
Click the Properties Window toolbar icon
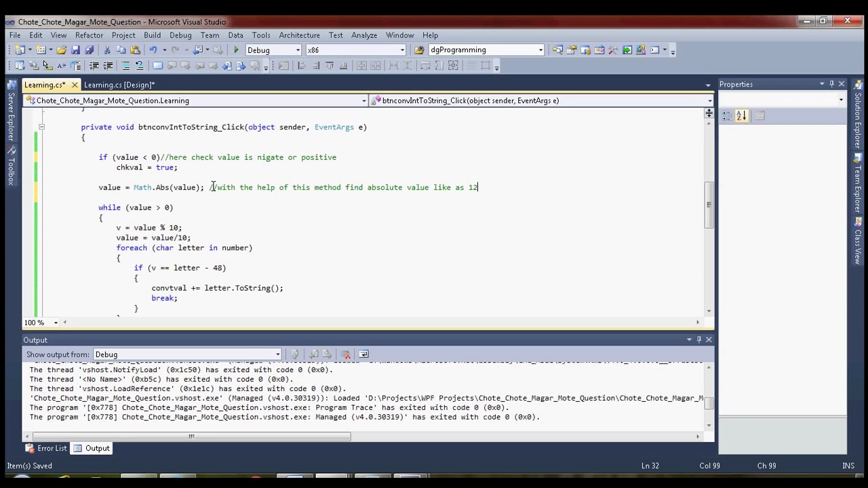click(572, 49)
